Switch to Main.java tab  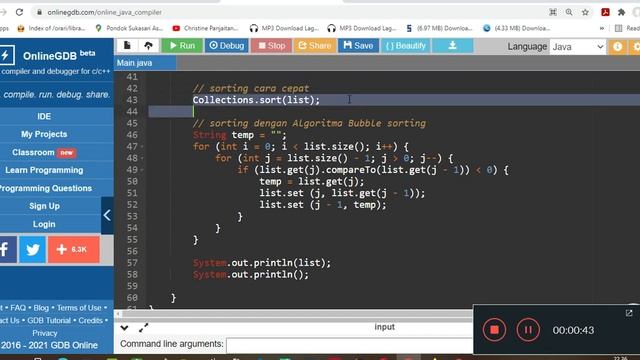tap(145, 63)
